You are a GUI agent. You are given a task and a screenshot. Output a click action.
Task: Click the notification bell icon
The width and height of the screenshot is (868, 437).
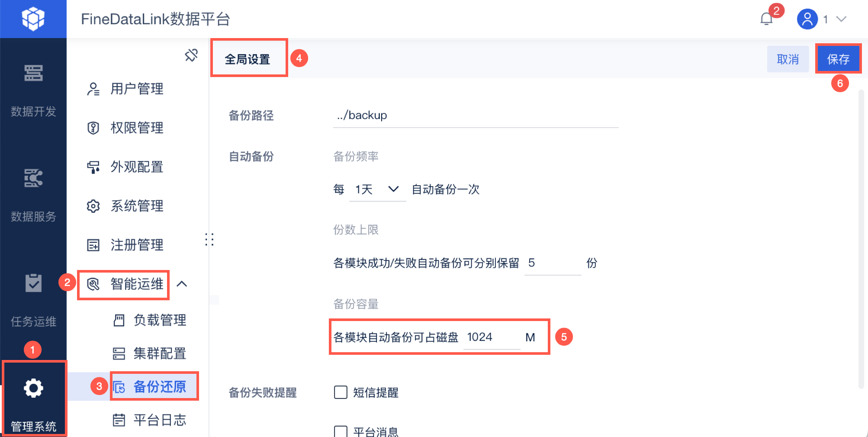tap(766, 19)
